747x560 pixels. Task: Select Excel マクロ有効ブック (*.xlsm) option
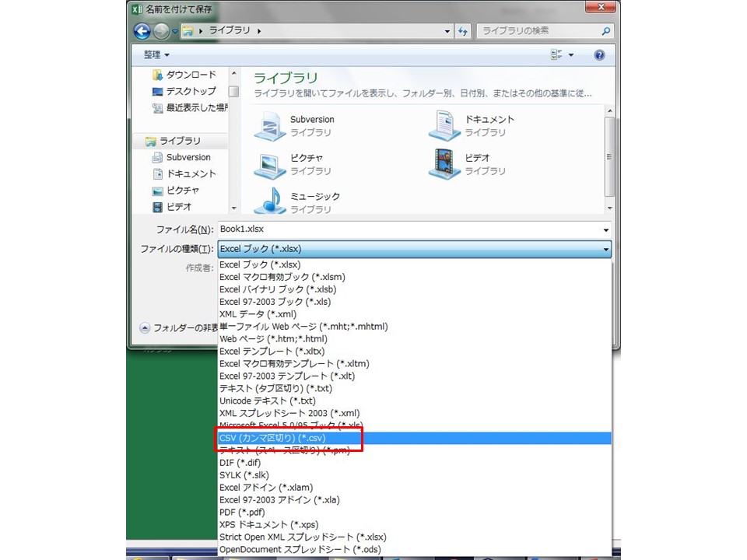282,277
